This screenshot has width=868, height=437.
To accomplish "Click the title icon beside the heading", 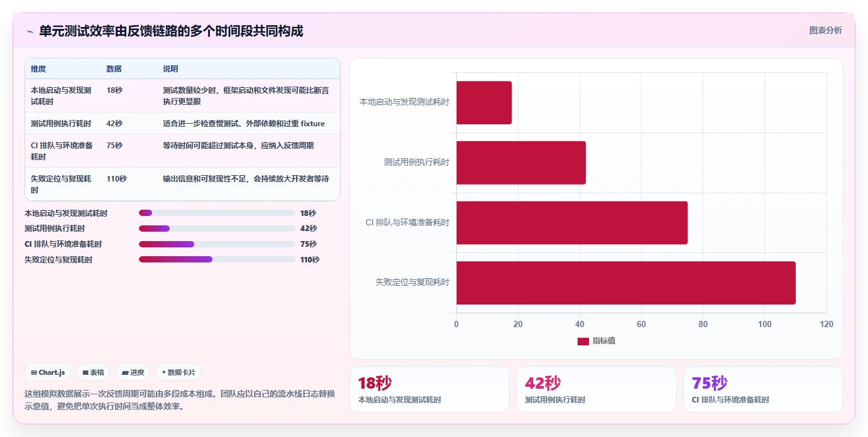I will (30, 31).
